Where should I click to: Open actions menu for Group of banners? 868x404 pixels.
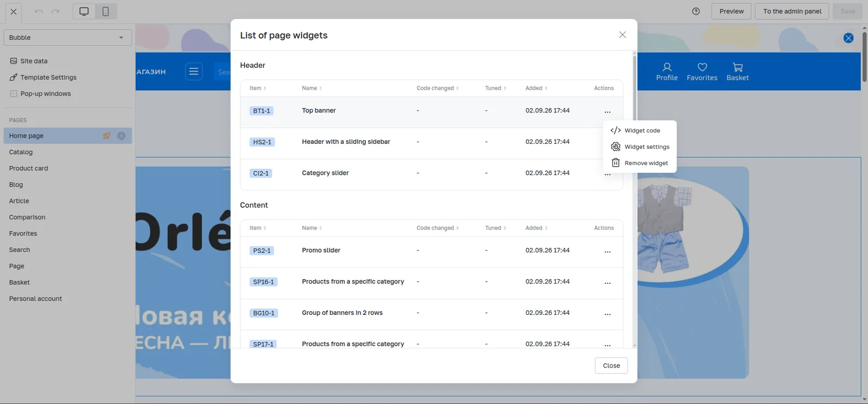(x=608, y=314)
